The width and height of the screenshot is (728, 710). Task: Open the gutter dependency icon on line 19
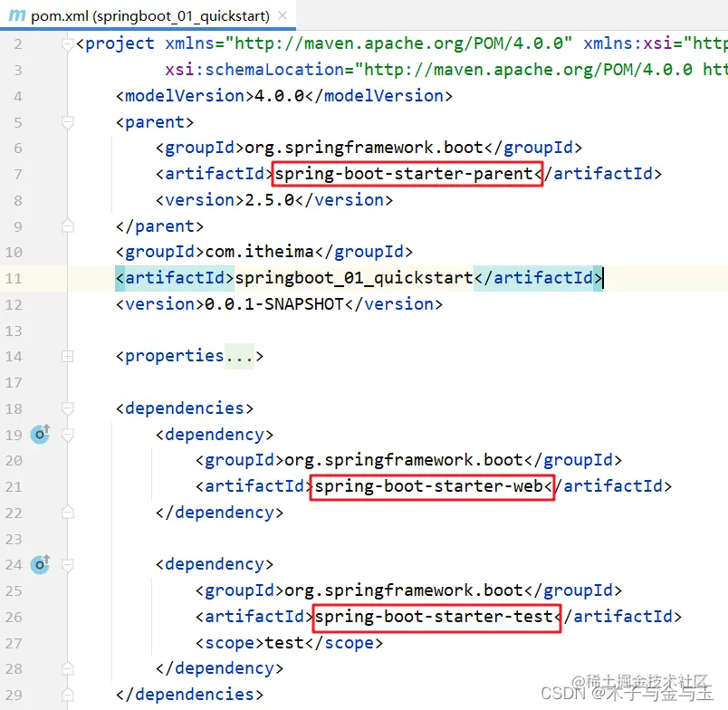(x=41, y=434)
